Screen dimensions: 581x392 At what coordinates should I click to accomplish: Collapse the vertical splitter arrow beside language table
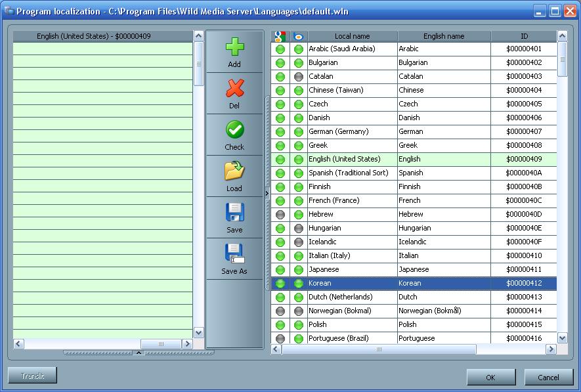click(x=267, y=193)
